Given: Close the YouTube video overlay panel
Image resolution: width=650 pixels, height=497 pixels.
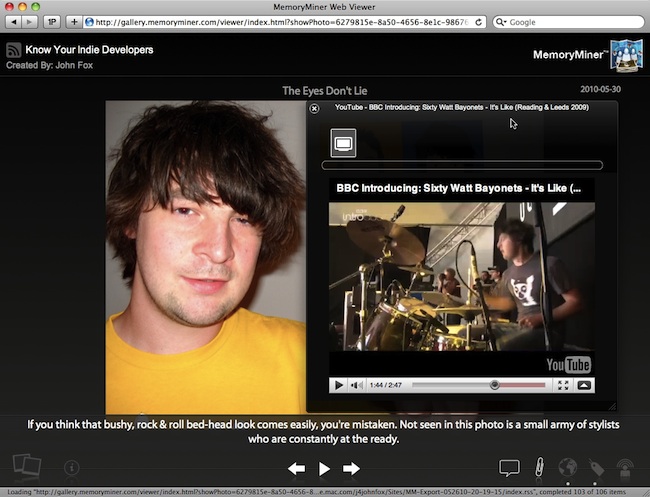Looking at the screenshot, I should [315, 109].
